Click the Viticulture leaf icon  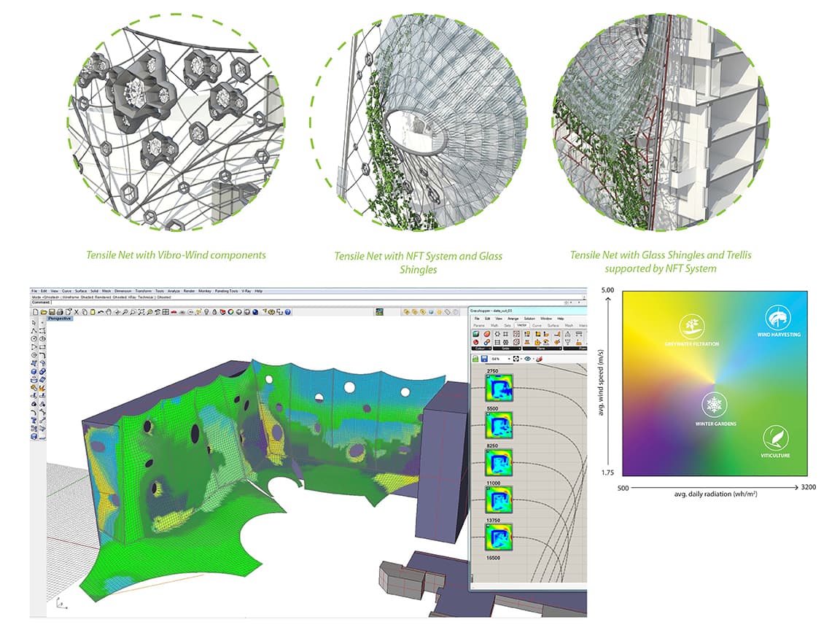click(x=775, y=437)
